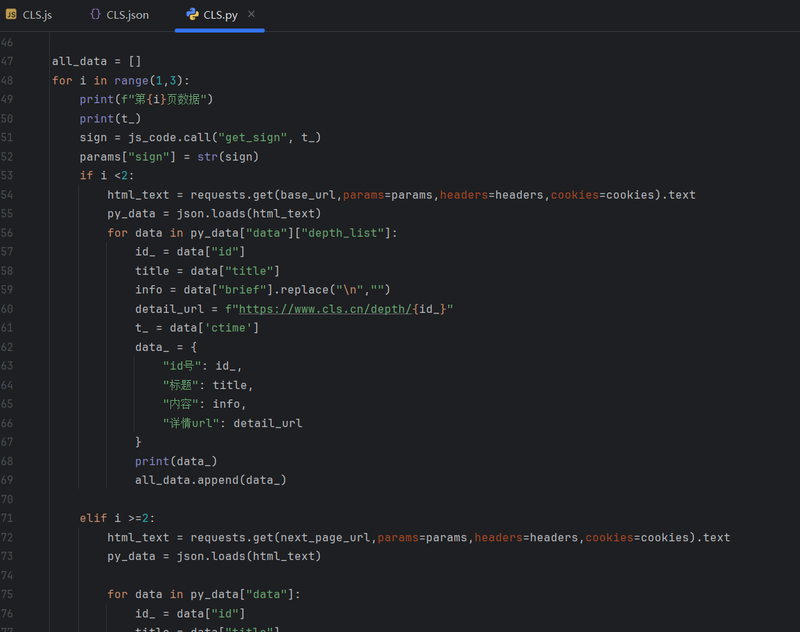The width and height of the screenshot is (800, 632).
Task: Click the Python icon on CLS.py tab
Action: (192, 14)
